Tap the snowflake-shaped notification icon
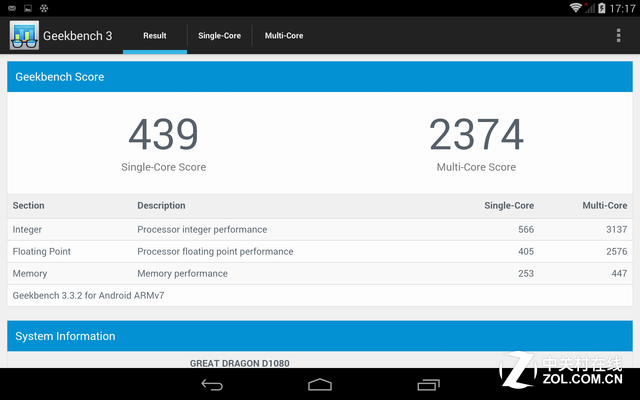This screenshot has width=640, height=400. 44,8
